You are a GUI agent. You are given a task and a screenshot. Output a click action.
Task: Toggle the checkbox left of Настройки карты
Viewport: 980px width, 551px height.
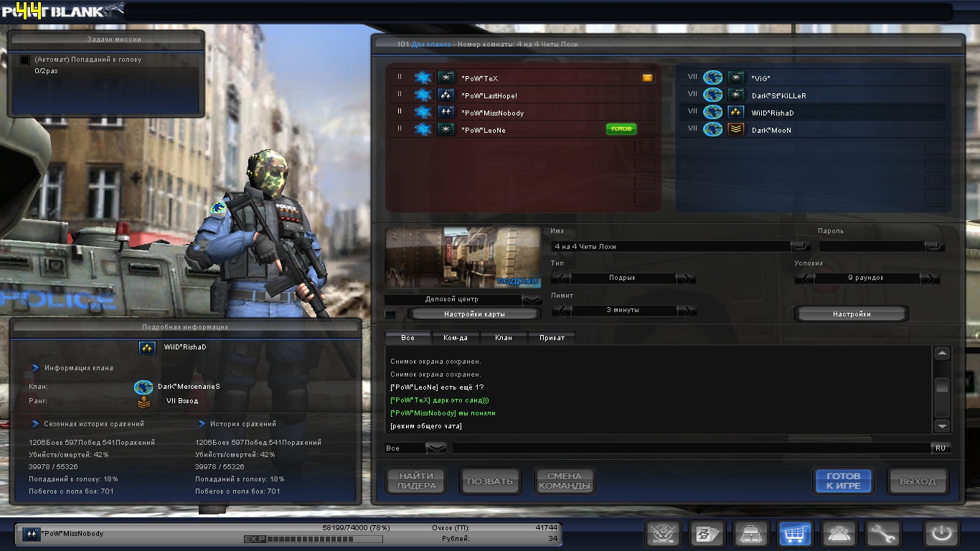click(390, 314)
